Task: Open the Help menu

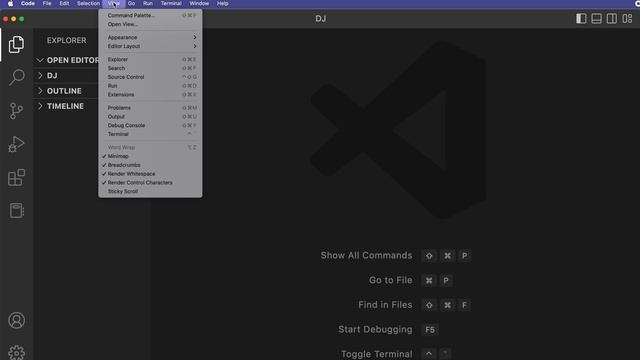Action: pos(222,3)
